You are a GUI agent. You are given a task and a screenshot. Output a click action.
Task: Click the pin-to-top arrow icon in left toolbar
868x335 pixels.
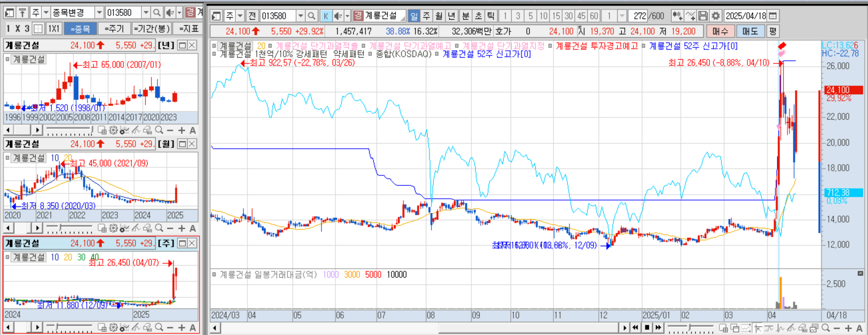[x=22, y=12]
